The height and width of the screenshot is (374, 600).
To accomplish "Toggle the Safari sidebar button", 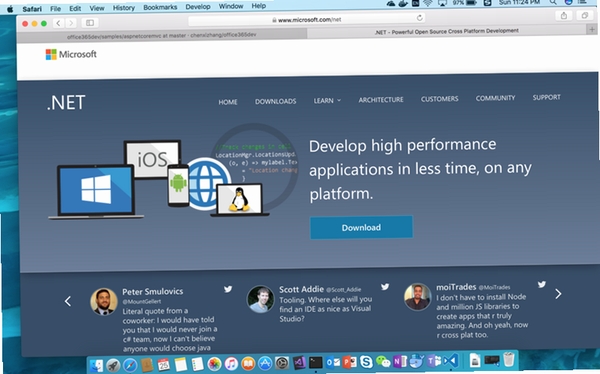I will (90, 23).
